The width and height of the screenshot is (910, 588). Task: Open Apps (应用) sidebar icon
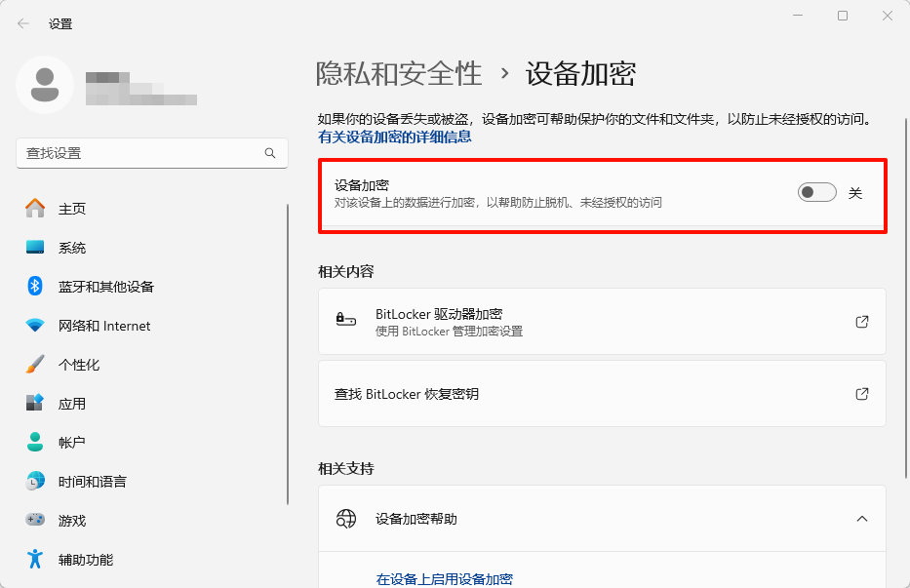[x=35, y=404]
